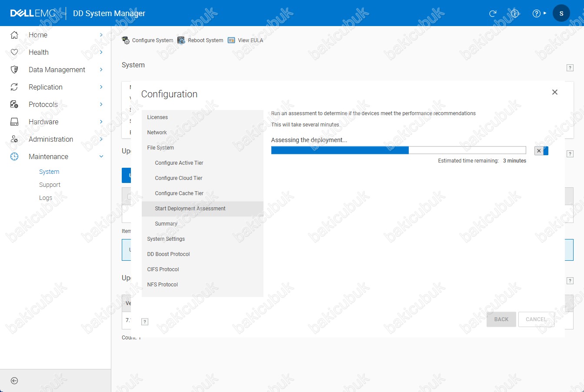Viewport: 584px width, 392px height.
Task: Click the BACK button
Action: click(x=501, y=319)
